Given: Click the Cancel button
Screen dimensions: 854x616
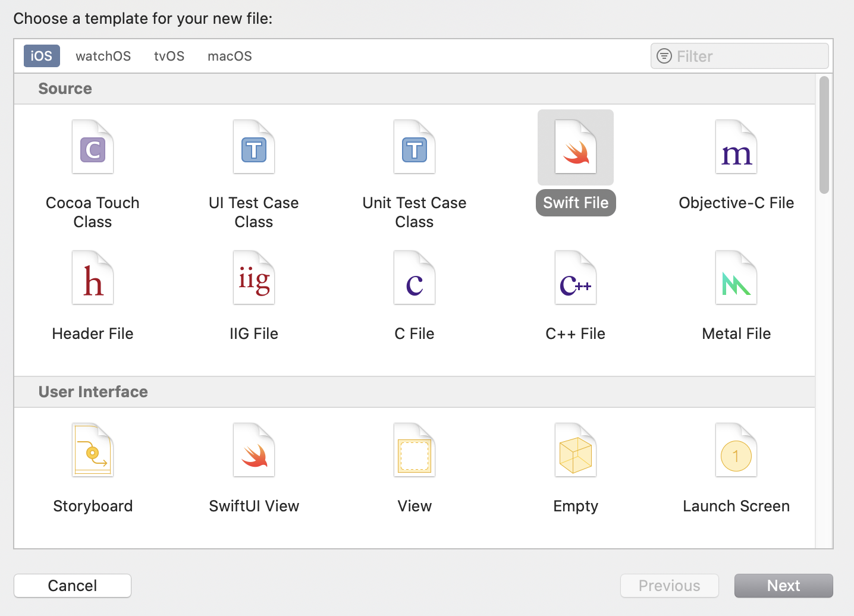Looking at the screenshot, I should click(x=73, y=586).
